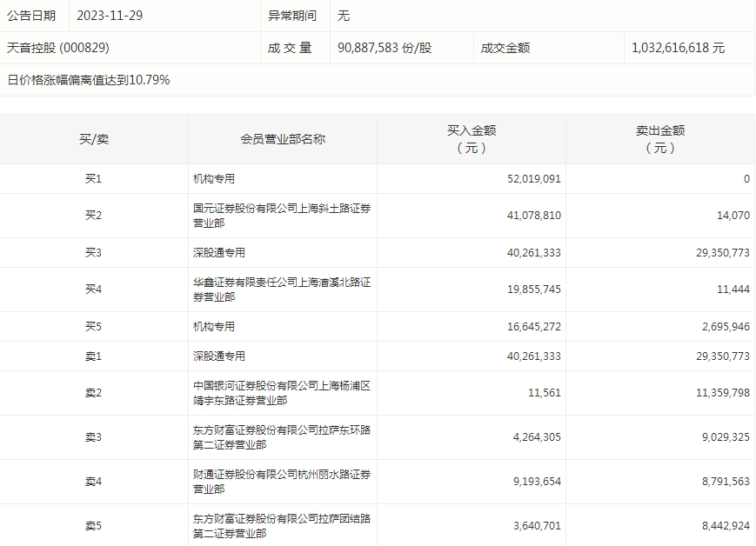Select buy amount 16,645,272
This screenshot has height=546, width=756.
(x=534, y=327)
